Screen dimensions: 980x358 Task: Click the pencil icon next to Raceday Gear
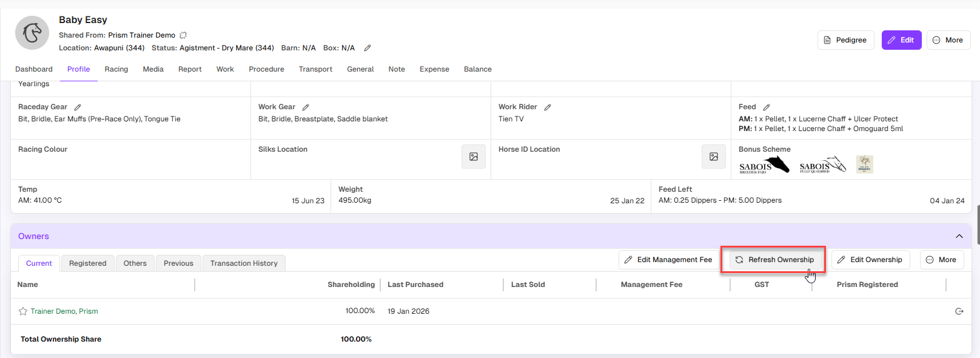(78, 107)
